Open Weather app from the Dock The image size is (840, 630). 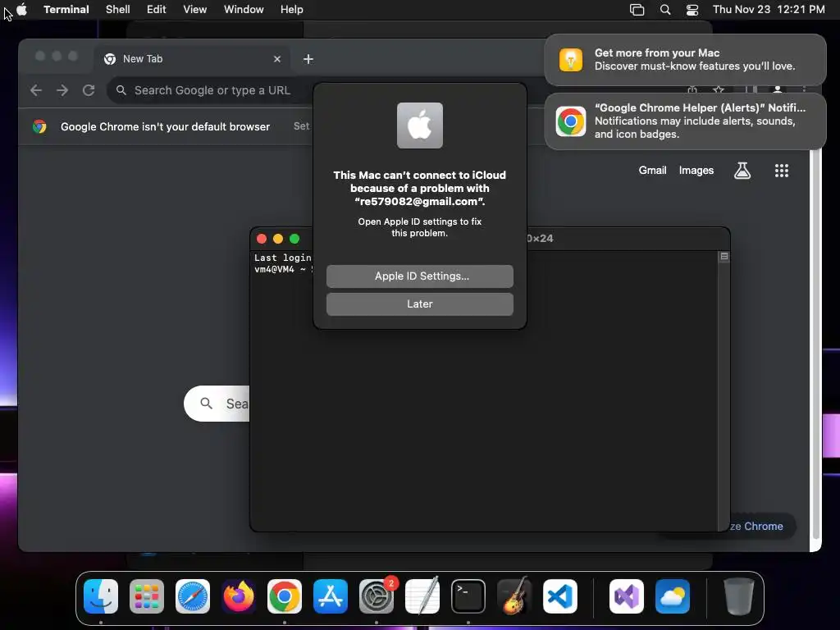(673, 596)
